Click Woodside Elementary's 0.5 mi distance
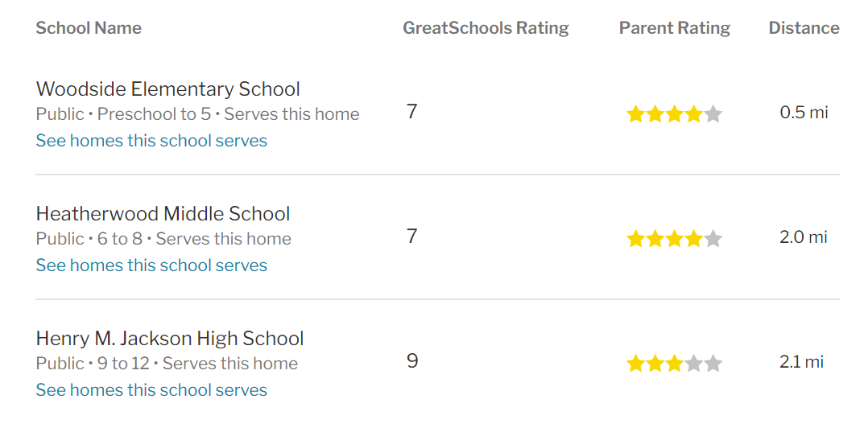This screenshot has height=428, width=868. [x=804, y=113]
